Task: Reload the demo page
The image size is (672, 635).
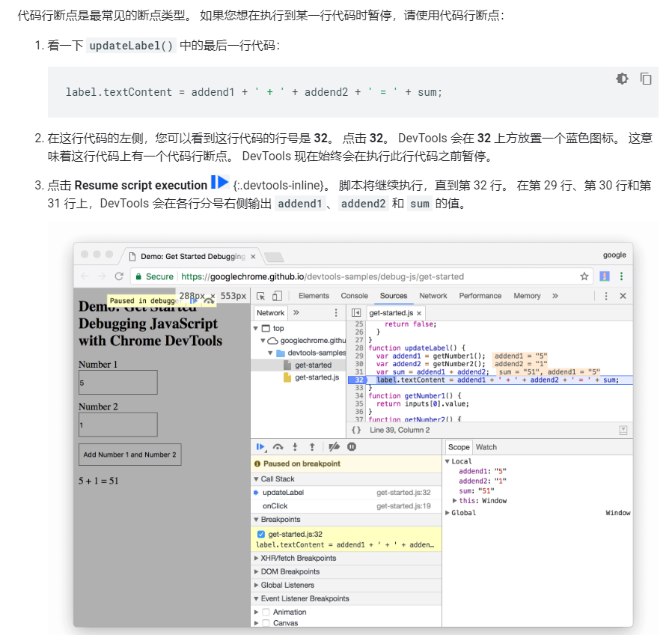Action: pyautogui.click(x=119, y=276)
